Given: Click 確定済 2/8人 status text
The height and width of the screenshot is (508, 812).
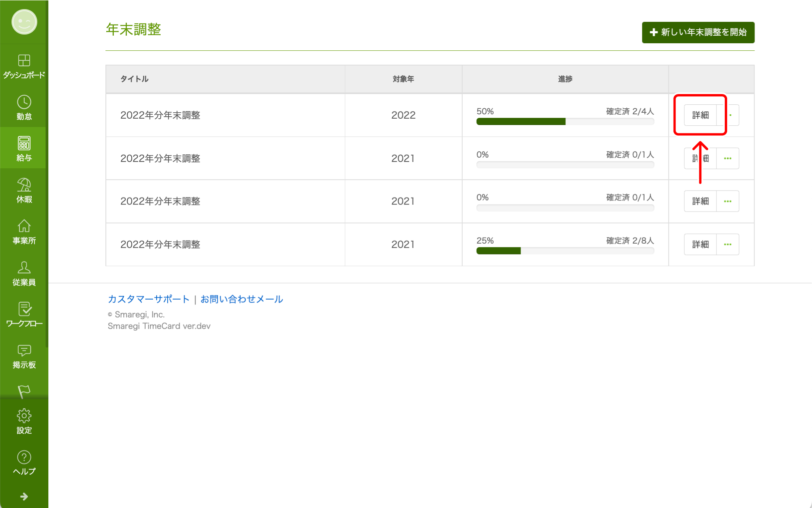Looking at the screenshot, I should 630,241.
